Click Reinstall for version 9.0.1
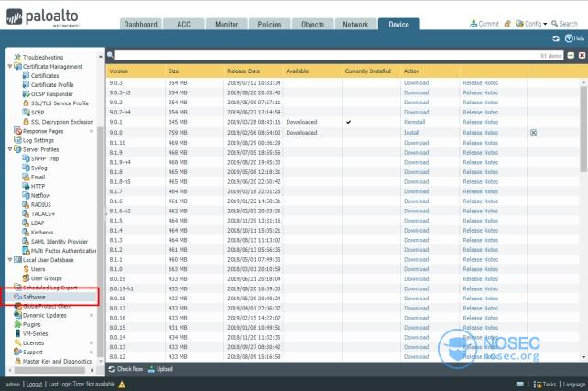 click(x=414, y=122)
